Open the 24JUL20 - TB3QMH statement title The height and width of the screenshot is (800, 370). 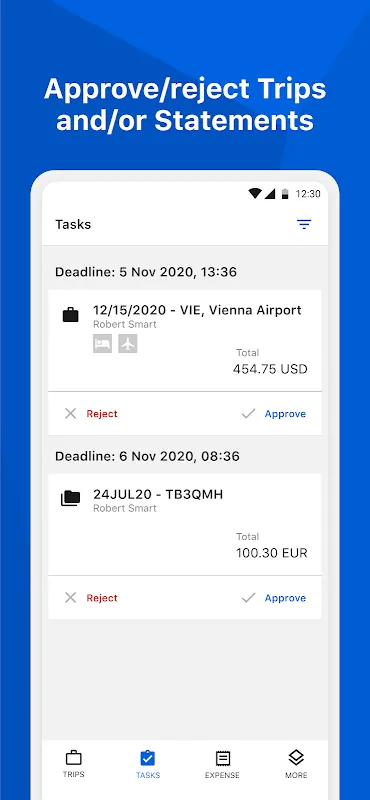[x=158, y=494]
